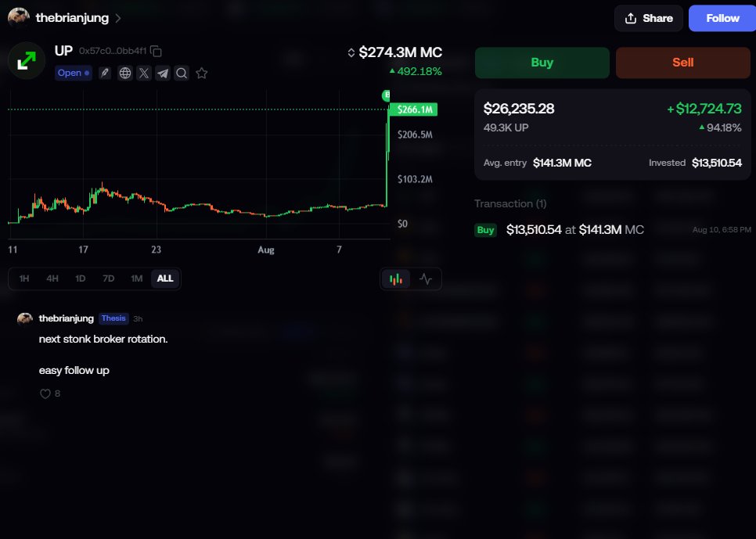Viewport: 756px width, 539px height.
Task: Click the $266.1M price label on chart
Action: (x=414, y=110)
